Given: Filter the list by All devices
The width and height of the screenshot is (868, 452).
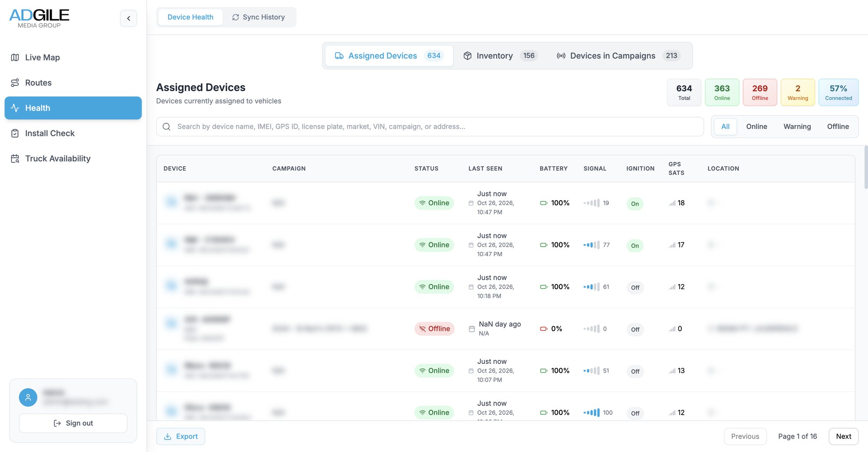Looking at the screenshot, I should click(725, 126).
